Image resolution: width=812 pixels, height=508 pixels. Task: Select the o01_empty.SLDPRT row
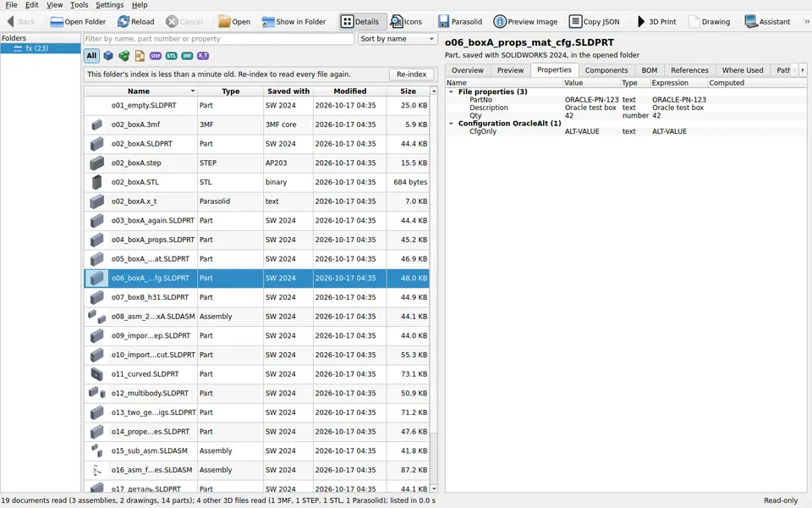click(x=257, y=105)
